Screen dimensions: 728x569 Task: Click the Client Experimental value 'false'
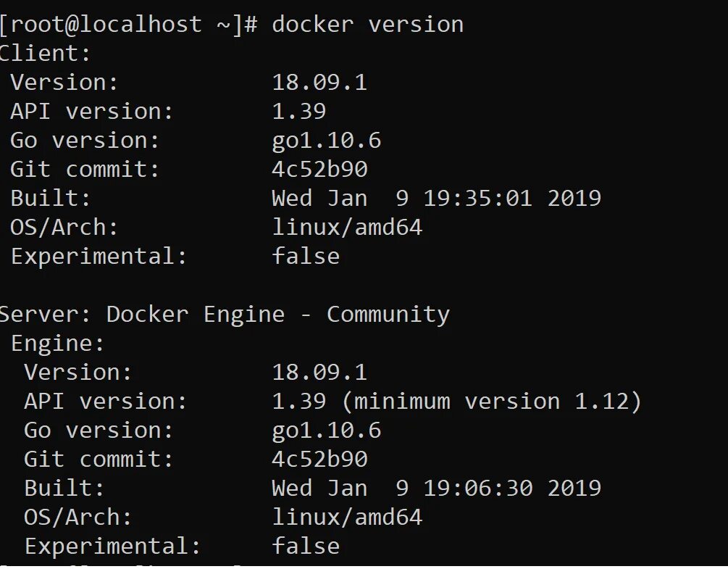pos(306,256)
